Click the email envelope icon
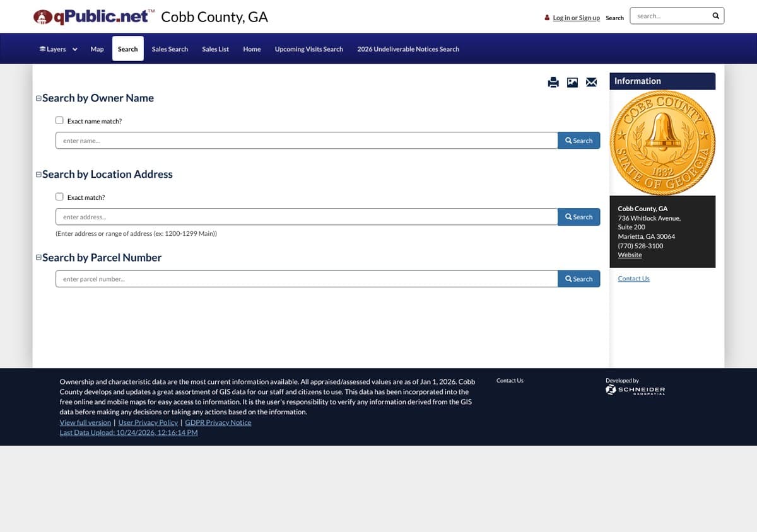Viewport: 757px width, 532px height. tap(591, 82)
